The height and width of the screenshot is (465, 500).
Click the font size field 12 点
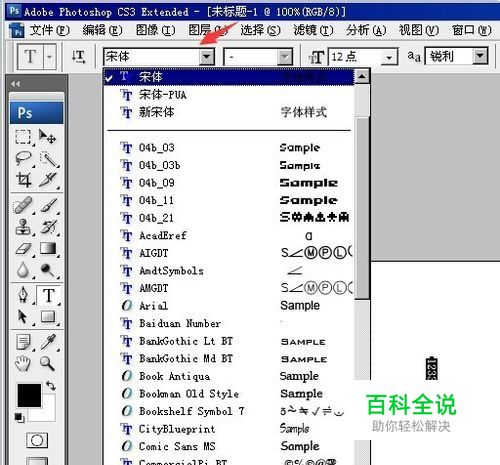coord(355,57)
